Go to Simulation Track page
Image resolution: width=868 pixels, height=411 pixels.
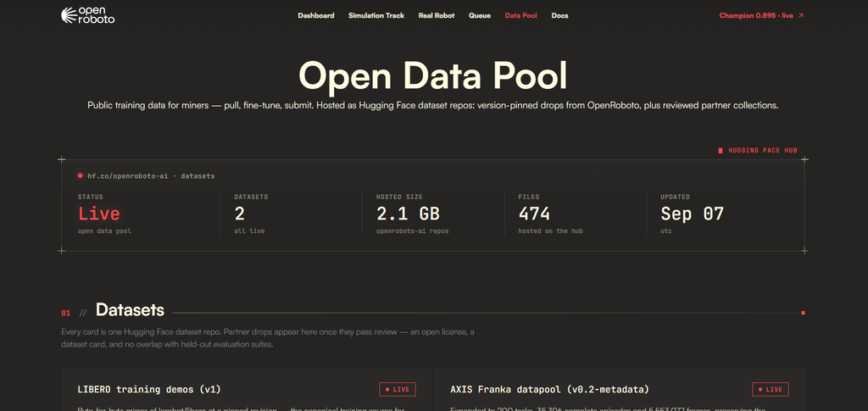[x=376, y=15]
